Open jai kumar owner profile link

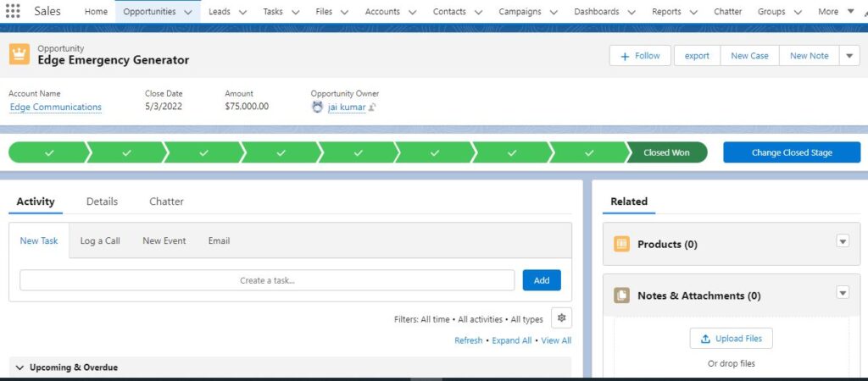coord(347,107)
